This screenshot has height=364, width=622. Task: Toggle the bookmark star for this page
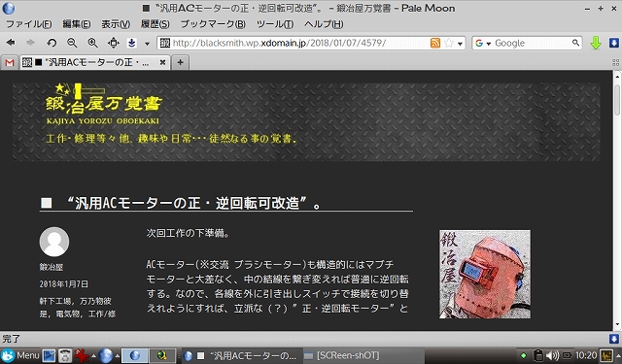coord(449,43)
